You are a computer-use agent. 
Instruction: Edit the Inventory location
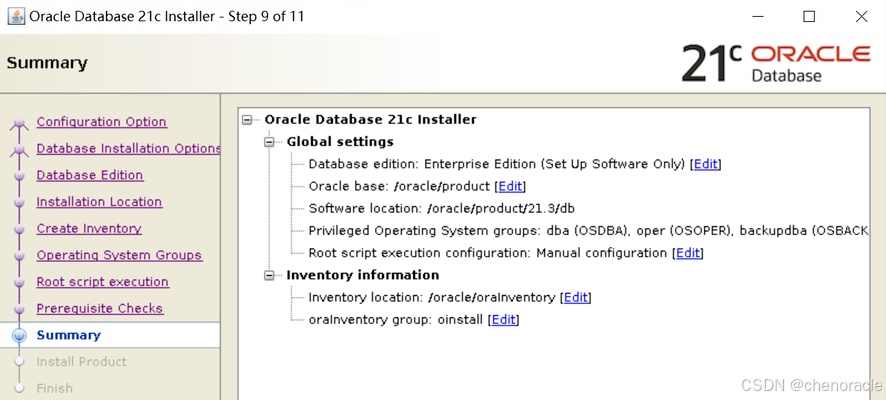(576, 298)
